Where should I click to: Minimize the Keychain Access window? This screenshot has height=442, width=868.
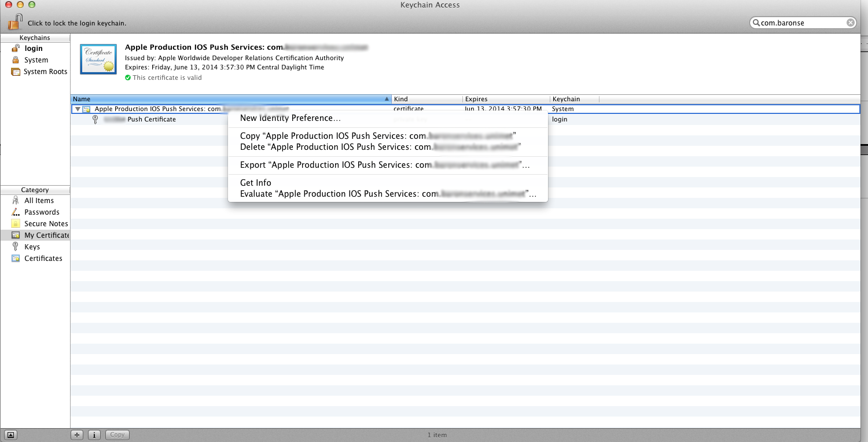20,5
